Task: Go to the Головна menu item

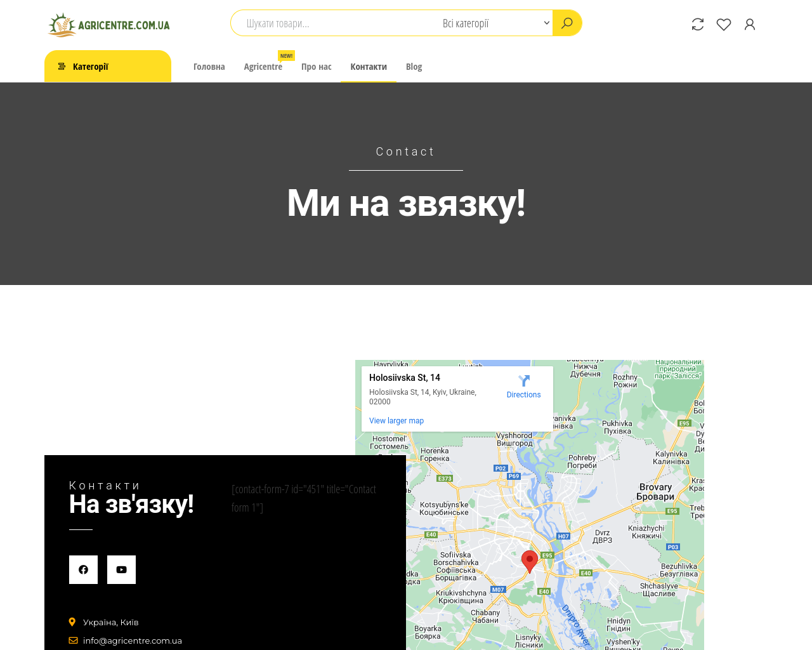Action: tap(209, 67)
